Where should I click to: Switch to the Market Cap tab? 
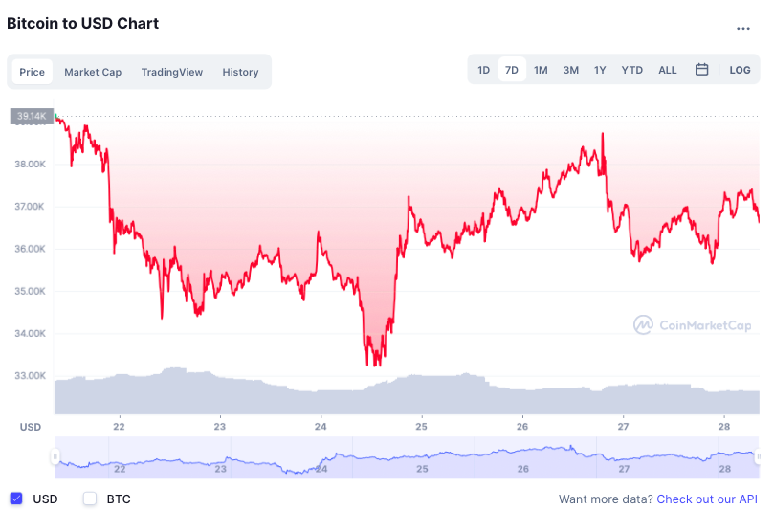click(93, 72)
